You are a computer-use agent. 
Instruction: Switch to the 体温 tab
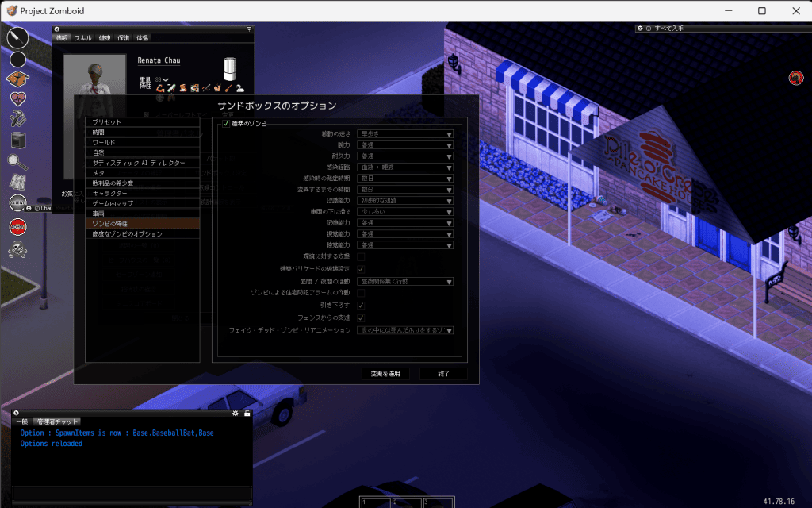tap(143, 38)
